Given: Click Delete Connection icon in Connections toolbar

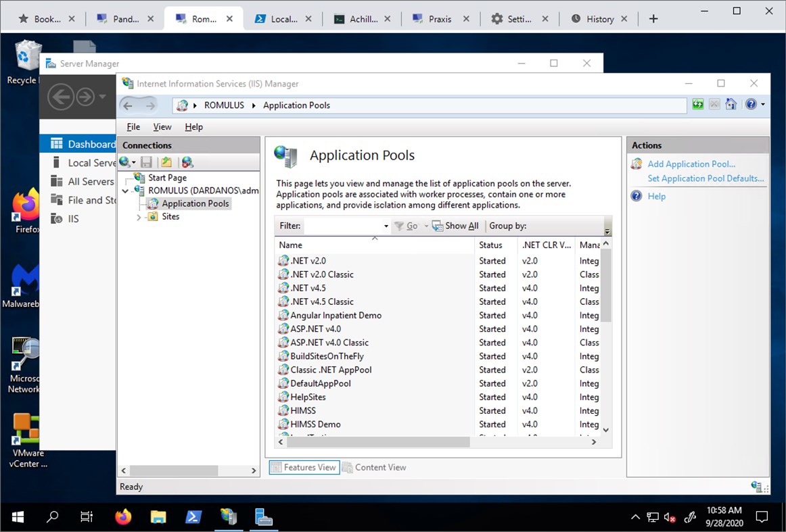Looking at the screenshot, I should [187, 162].
